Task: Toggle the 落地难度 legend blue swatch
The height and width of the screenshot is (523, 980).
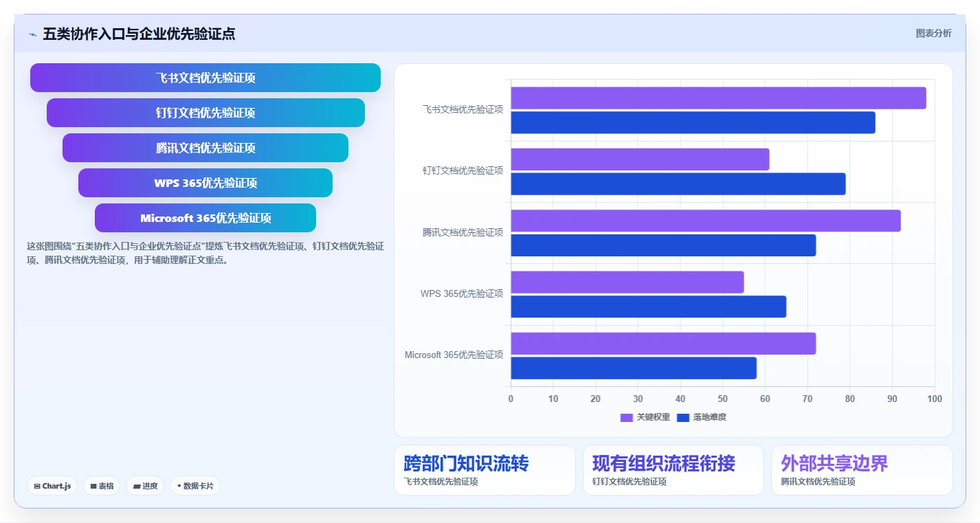Action: coord(682,417)
